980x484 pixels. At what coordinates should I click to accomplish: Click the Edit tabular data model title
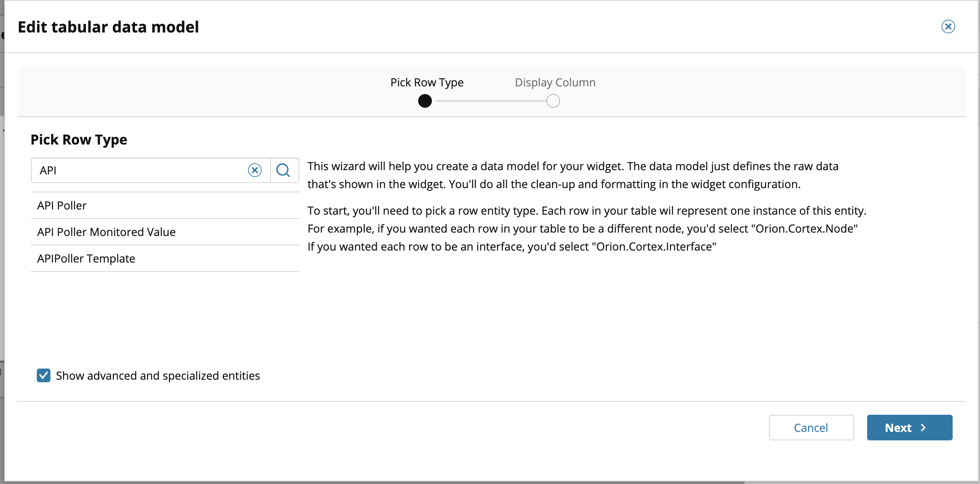coord(108,27)
